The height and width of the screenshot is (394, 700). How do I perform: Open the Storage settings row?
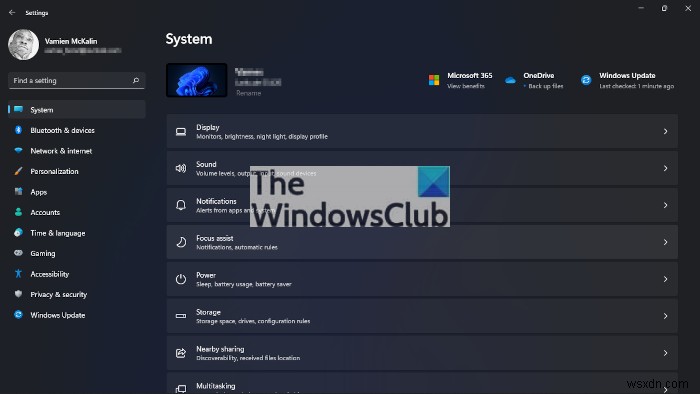tap(422, 316)
